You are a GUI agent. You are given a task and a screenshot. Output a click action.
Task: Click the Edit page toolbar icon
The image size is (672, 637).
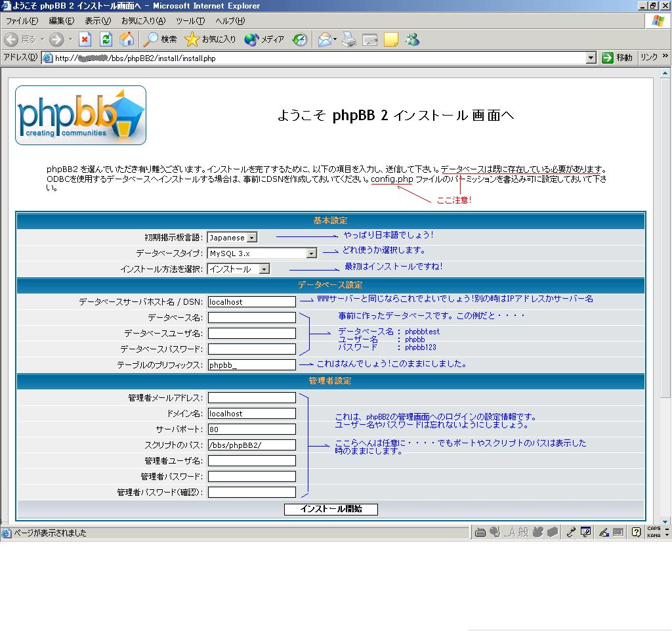(x=370, y=40)
